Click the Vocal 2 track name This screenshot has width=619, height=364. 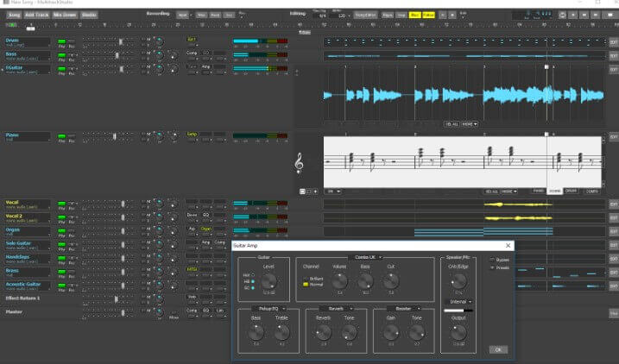[x=14, y=217]
